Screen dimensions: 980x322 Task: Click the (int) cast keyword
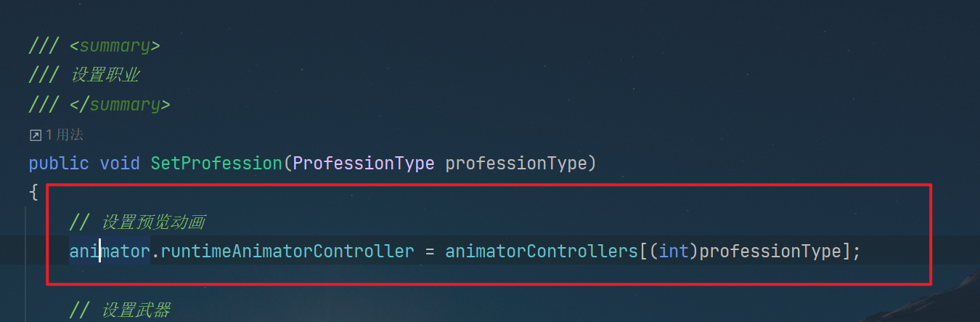(675, 251)
